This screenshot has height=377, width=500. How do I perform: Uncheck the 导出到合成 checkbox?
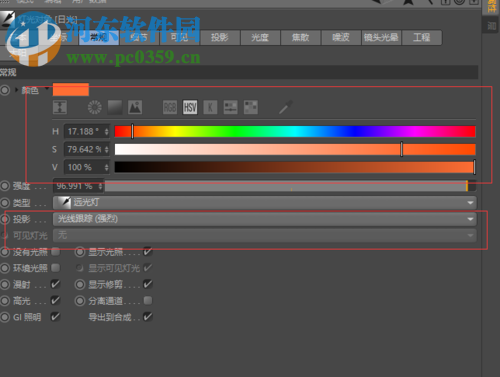pyautogui.click(x=148, y=316)
